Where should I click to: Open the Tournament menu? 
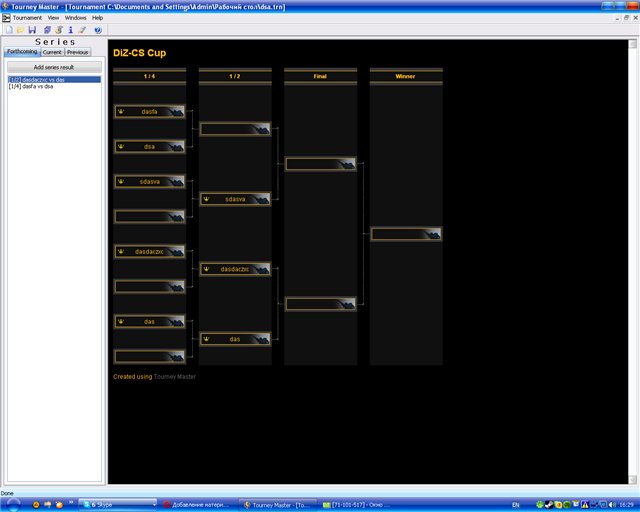pyautogui.click(x=27, y=18)
